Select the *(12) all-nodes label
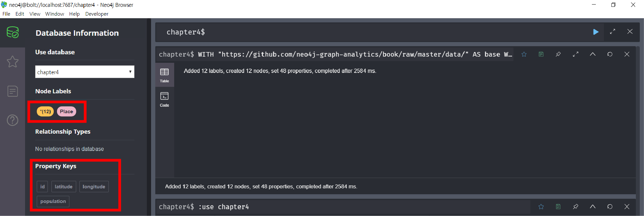 (45, 112)
